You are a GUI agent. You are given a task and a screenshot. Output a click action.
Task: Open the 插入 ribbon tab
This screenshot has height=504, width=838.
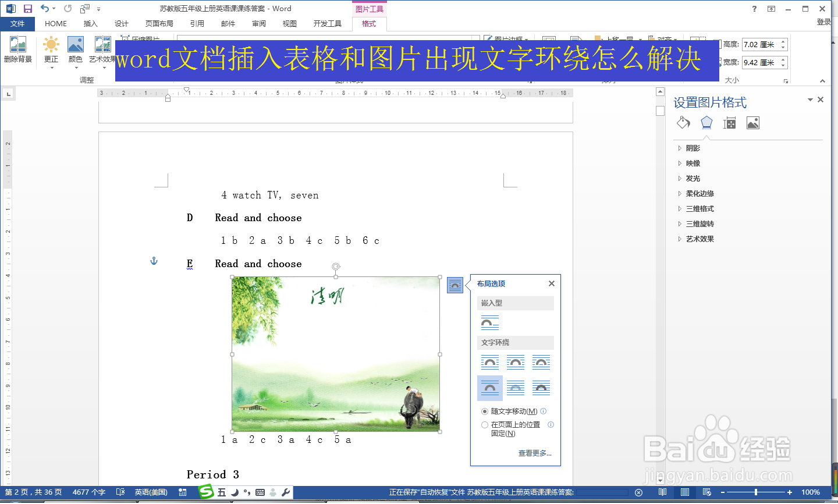tap(91, 24)
